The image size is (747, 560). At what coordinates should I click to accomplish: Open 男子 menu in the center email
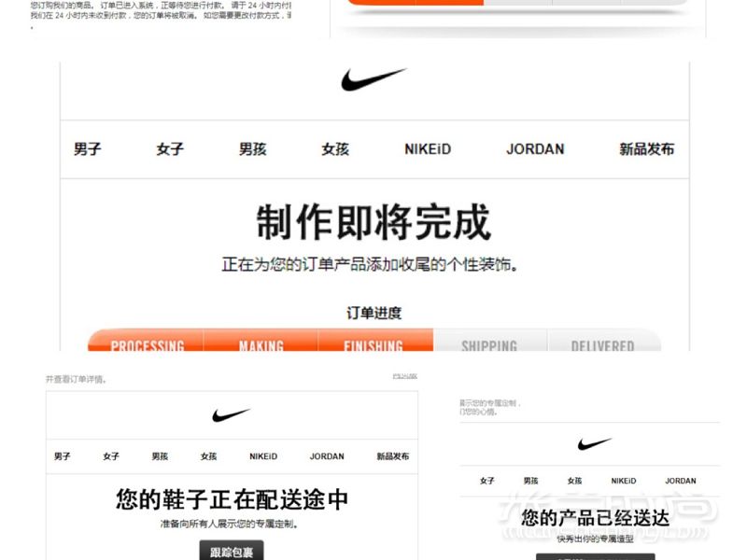[87, 149]
